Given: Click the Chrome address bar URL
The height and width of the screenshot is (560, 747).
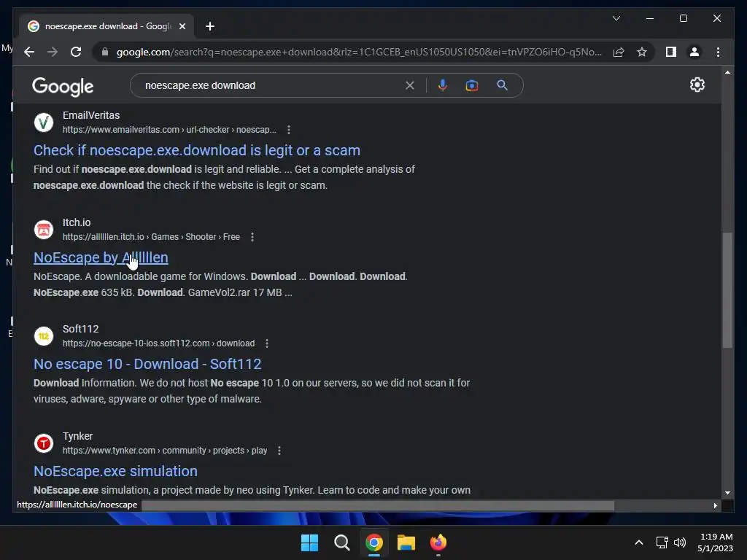Looking at the screenshot, I should [x=359, y=52].
